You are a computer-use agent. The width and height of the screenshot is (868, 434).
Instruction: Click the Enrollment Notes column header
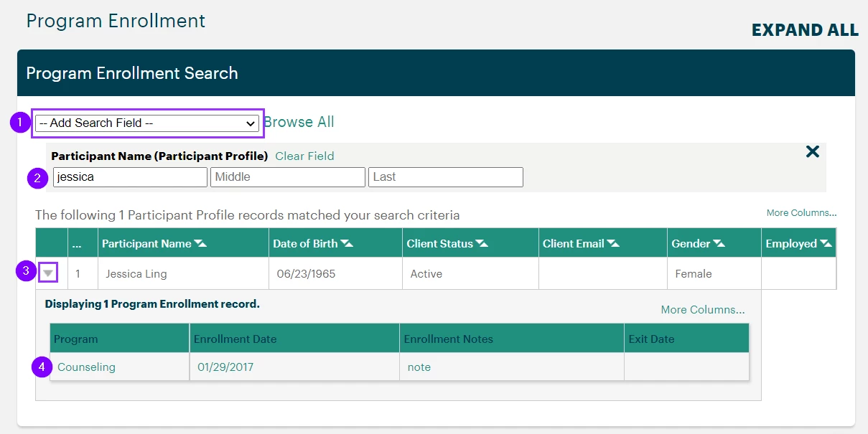click(512, 339)
